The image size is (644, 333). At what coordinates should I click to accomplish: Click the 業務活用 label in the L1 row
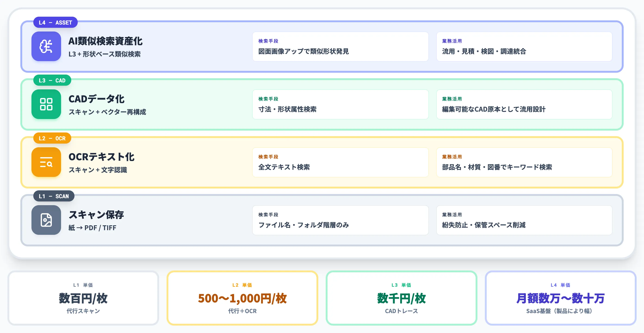pyautogui.click(x=452, y=215)
